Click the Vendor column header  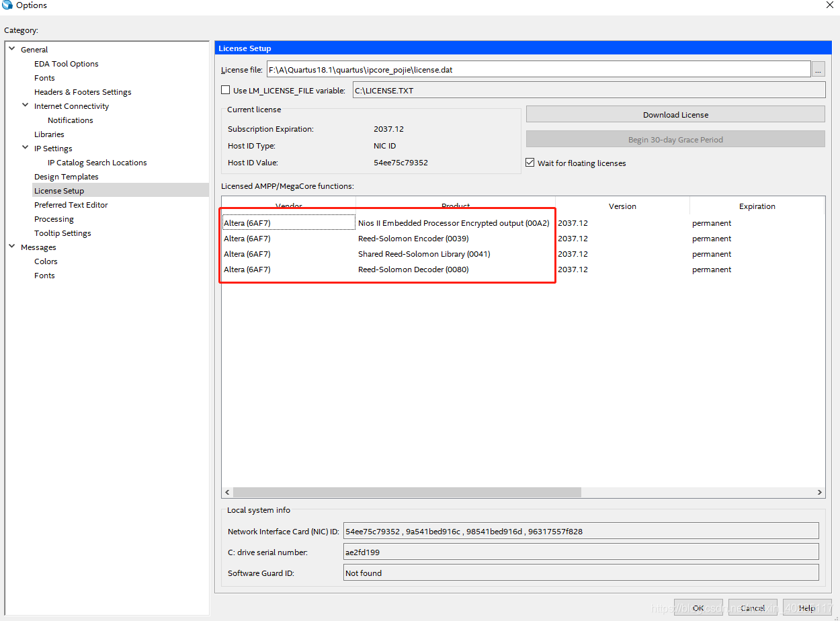coord(289,206)
